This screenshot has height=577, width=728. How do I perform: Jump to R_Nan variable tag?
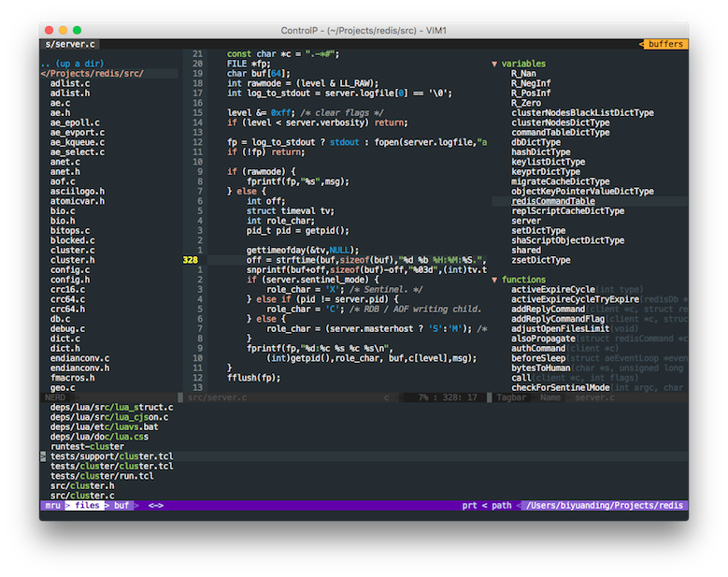tap(523, 73)
